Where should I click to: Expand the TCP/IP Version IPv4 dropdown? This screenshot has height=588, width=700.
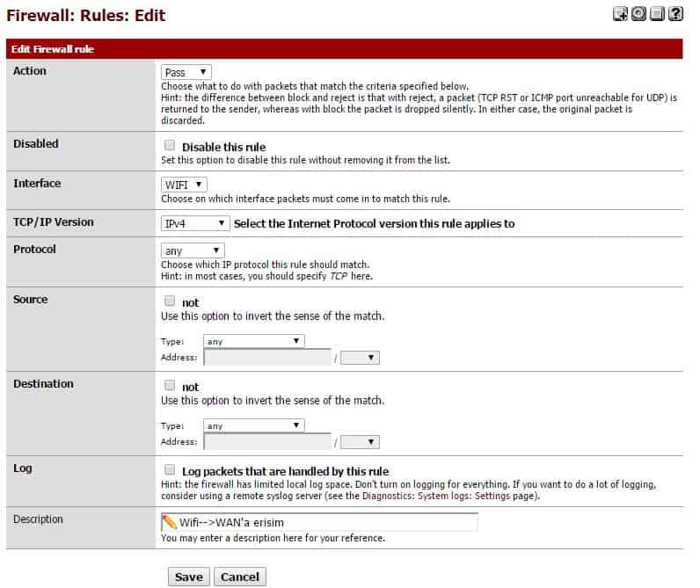[195, 224]
